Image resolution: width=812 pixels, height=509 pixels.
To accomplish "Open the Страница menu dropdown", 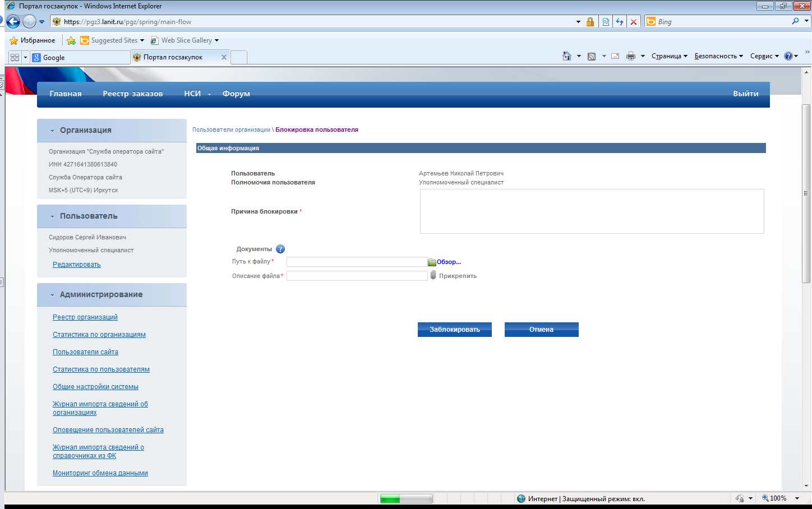I will tap(670, 56).
